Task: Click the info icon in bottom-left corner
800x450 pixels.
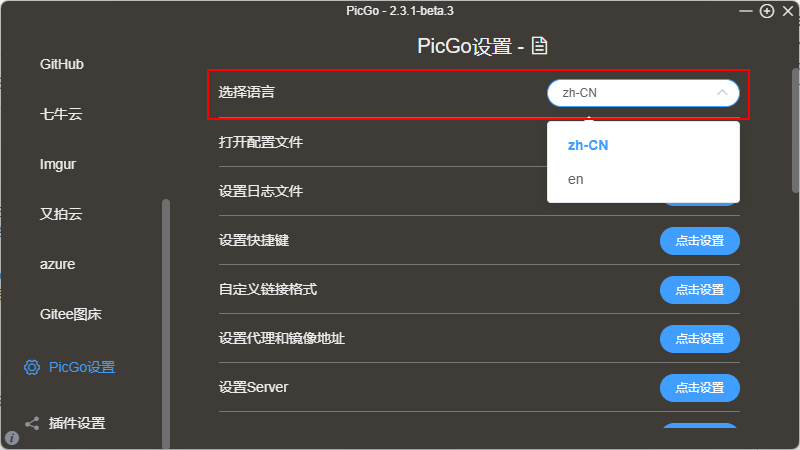Action: tap(12, 438)
